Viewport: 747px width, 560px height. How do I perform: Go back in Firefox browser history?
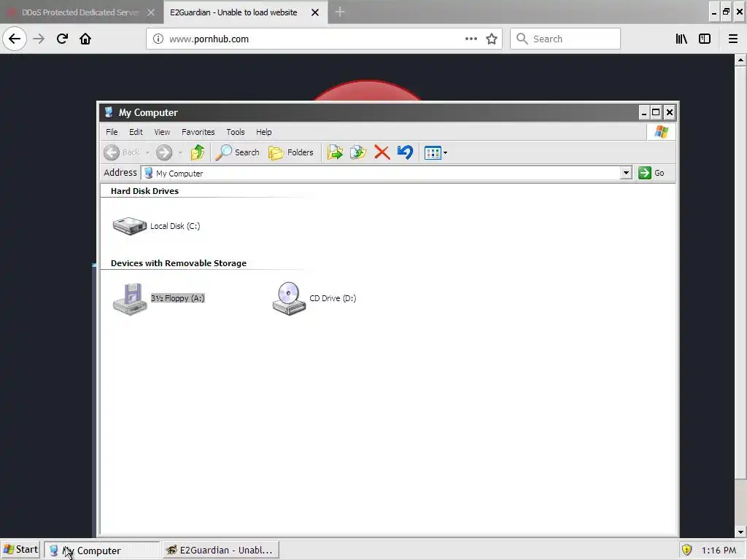(15, 39)
